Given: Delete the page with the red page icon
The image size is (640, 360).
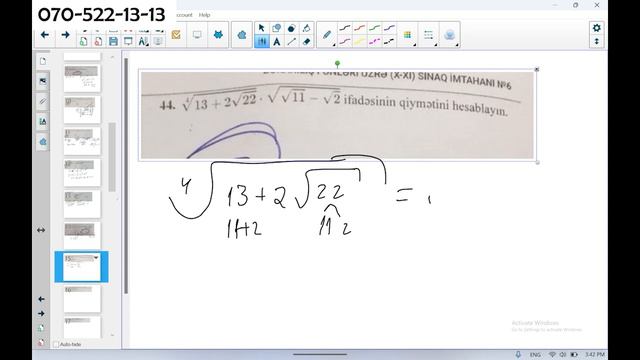Looking at the screenshot, I should pos(98,41).
